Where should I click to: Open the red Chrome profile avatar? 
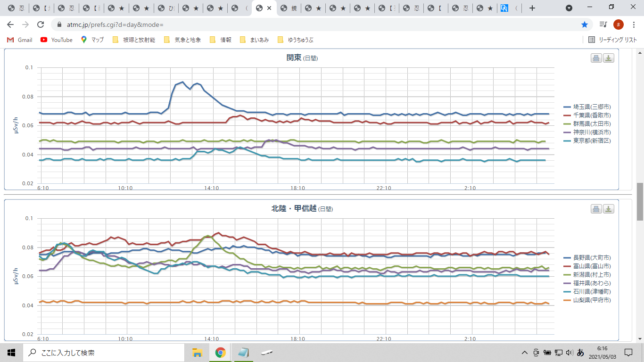coord(619,25)
